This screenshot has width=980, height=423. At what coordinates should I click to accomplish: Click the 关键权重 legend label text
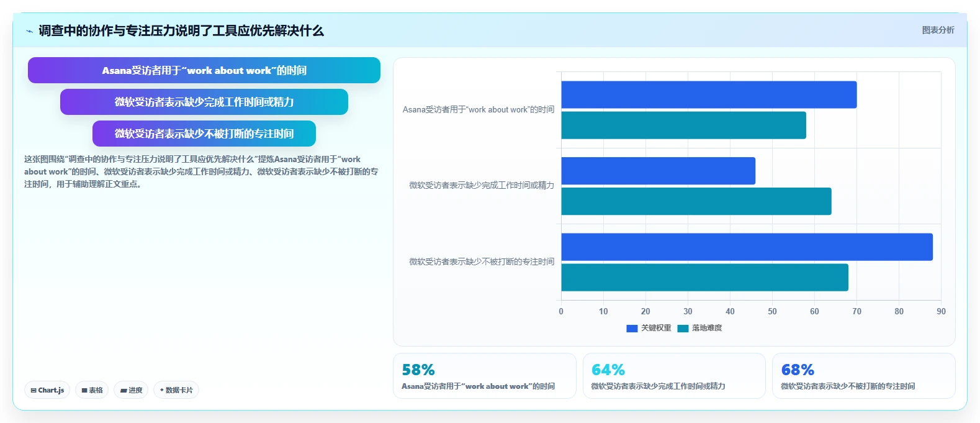coord(656,328)
